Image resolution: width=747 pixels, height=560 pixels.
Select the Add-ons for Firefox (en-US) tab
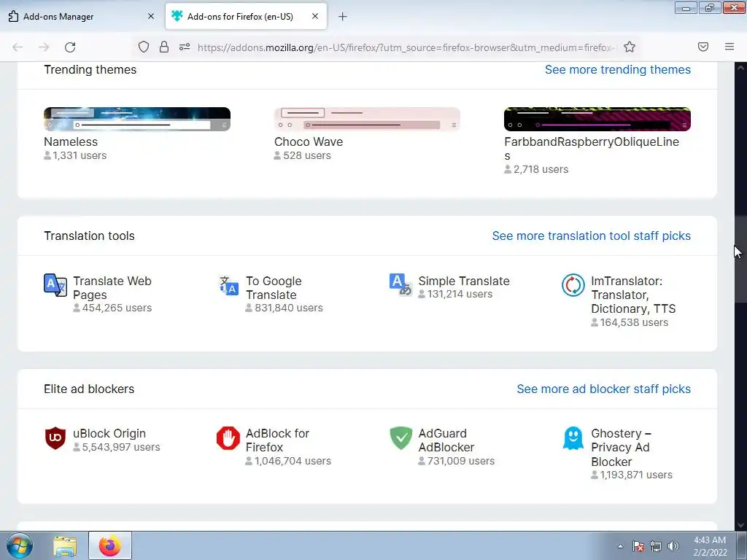tap(246, 16)
